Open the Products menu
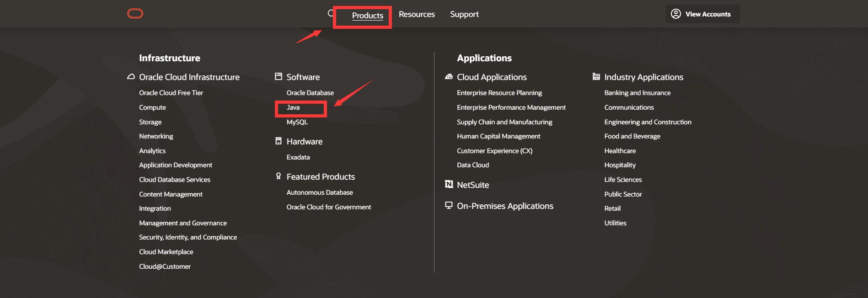This screenshot has height=298, width=868. 367,16
